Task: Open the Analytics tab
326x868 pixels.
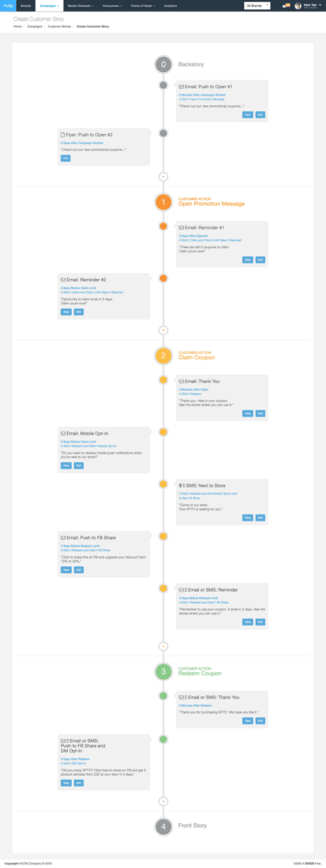Action: 171,6
